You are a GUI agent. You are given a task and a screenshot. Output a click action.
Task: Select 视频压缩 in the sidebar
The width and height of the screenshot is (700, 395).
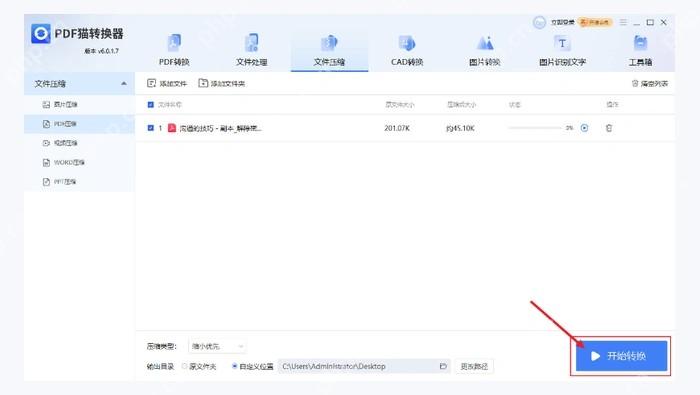(79, 143)
